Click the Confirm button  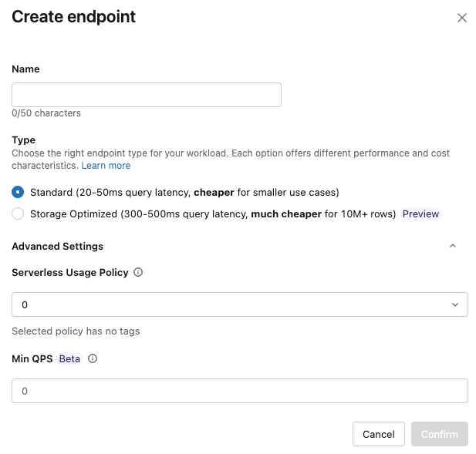coord(439,434)
